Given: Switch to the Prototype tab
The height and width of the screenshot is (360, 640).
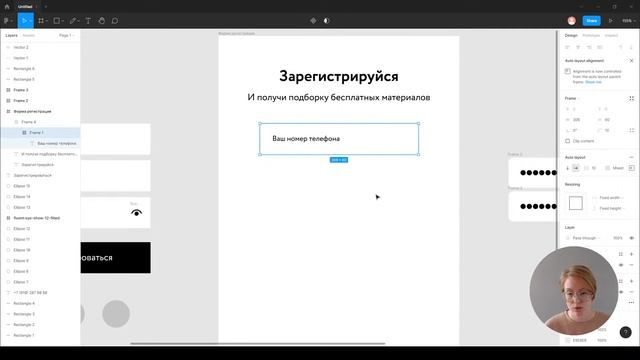Looking at the screenshot, I should click(x=591, y=36).
